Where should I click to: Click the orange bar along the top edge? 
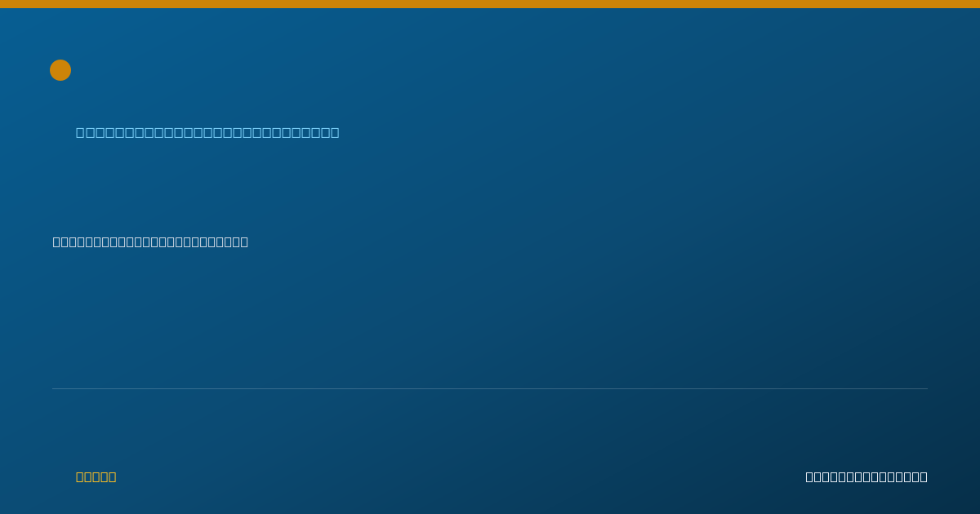pos(490,4)
